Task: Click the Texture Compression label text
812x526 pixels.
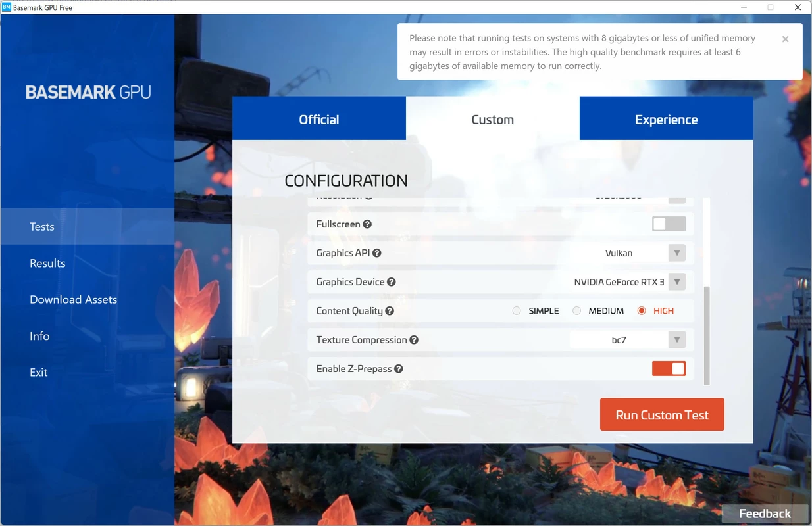Action: point(361,340)
